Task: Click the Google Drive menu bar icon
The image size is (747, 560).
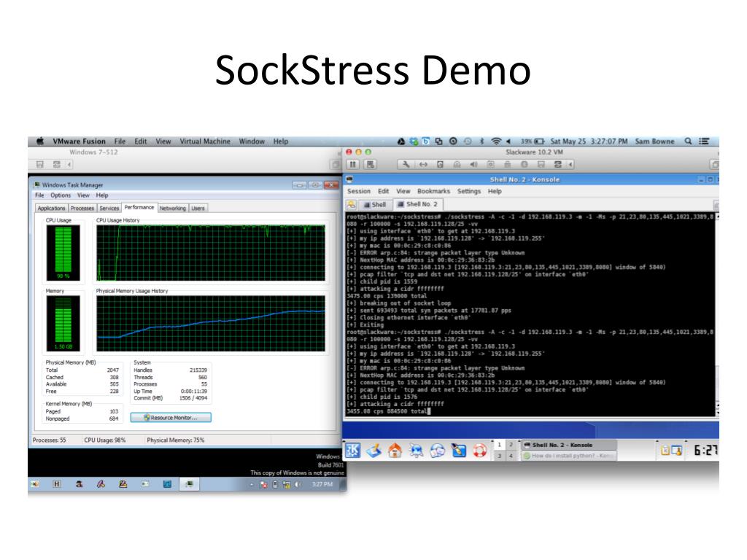Action: [x=401, y=141]
